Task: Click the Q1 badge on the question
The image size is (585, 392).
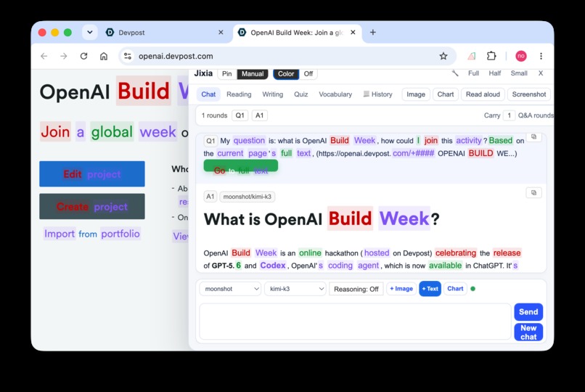Action: tap(210, 141)
